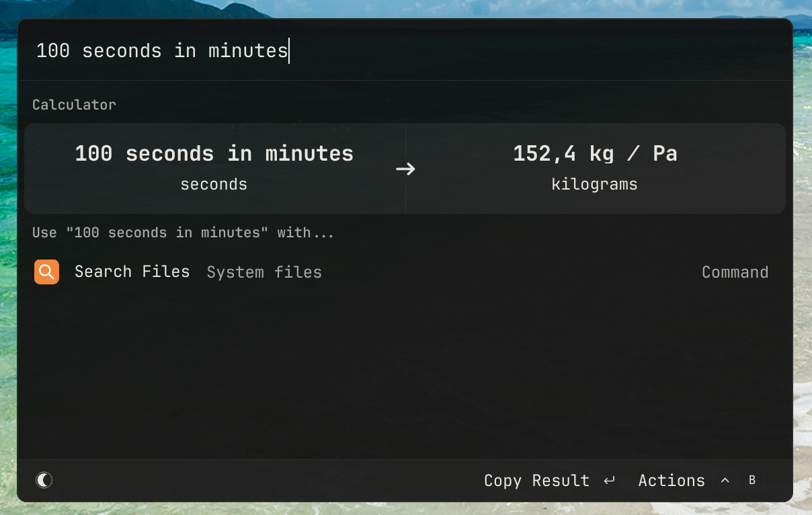Click the "Use ... with..." section header

coord(183,233)
